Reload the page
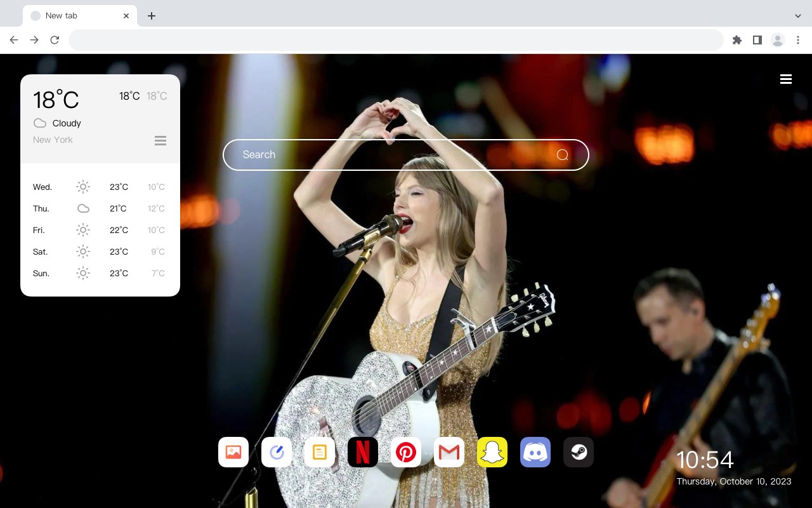This screenshot has width=812, height=508. point(55,40)
